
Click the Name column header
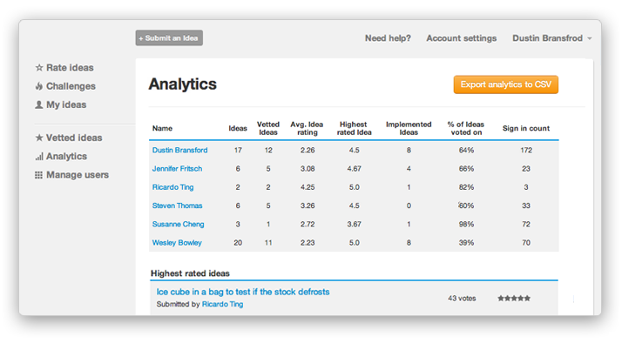point(162,129)
